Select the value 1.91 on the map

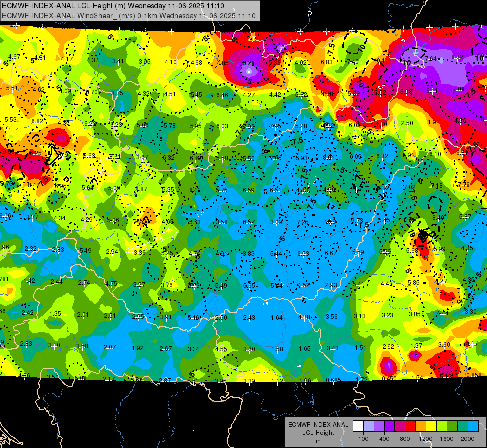[433, 122]
